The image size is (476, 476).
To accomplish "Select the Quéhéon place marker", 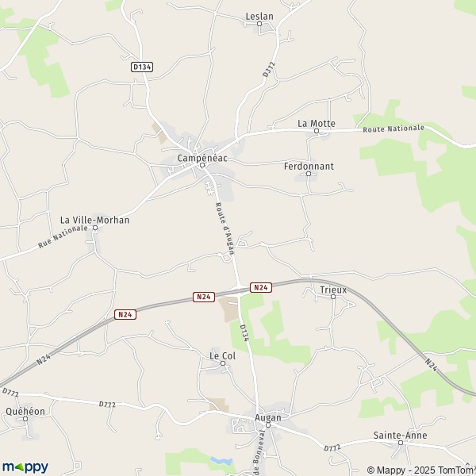I will point(25,419).
